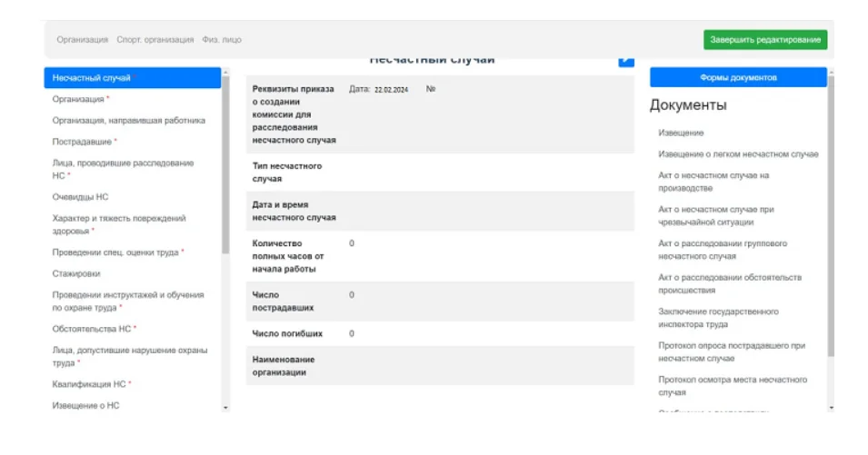Image resolution: width=868 pixels, height=455 pixels.
Task: Finish editing with the green Завершить редактирование button
Action: point(765,40)
